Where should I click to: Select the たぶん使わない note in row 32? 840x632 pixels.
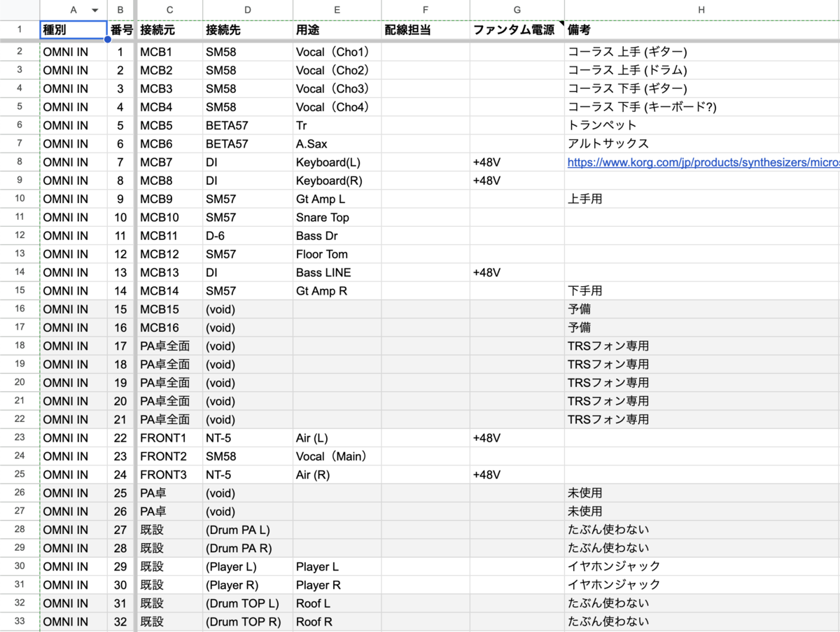[x=702, y=622]
